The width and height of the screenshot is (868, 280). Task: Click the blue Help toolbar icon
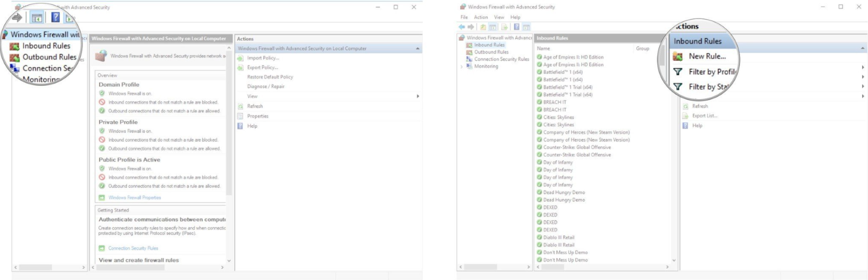pyautogui.click(x=516, y=27)
